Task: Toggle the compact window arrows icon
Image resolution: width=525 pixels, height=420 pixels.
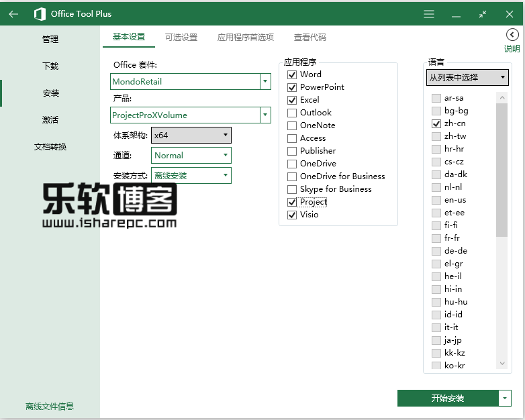Action: point(483,14)
